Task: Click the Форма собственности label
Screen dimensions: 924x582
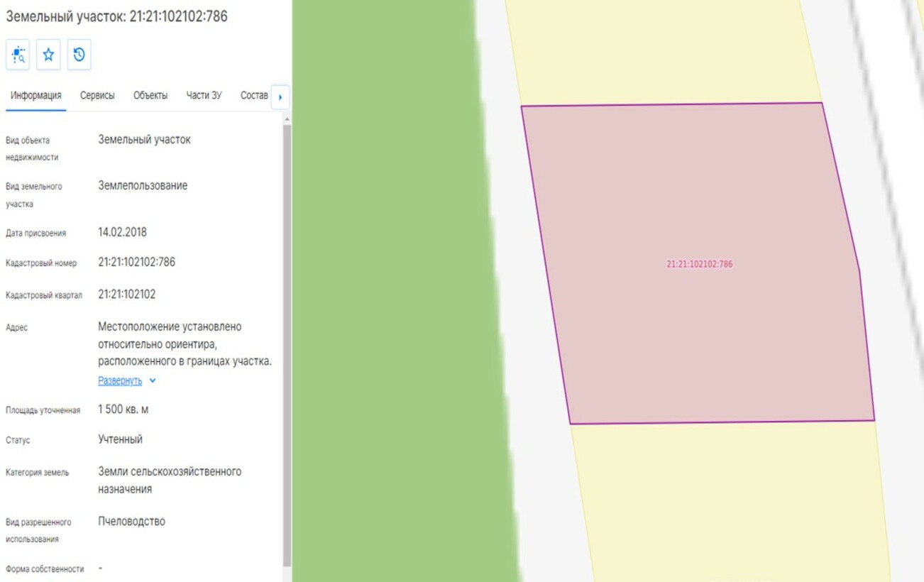Action: [45, 569]
